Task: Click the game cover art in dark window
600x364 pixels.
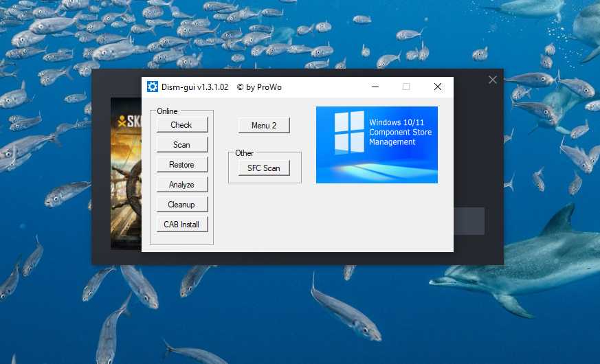Action: tap(126, 174)
